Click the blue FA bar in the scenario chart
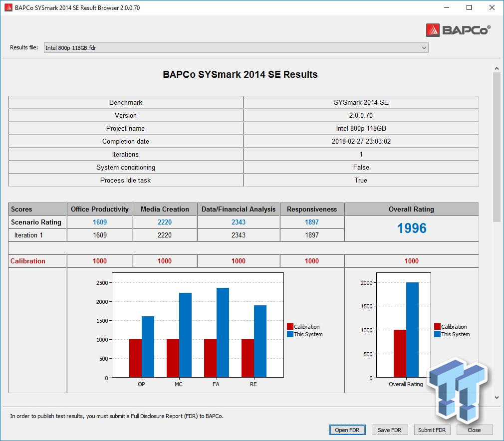The image size is (504, 441). pyautogui.click(x=223, y=333)
